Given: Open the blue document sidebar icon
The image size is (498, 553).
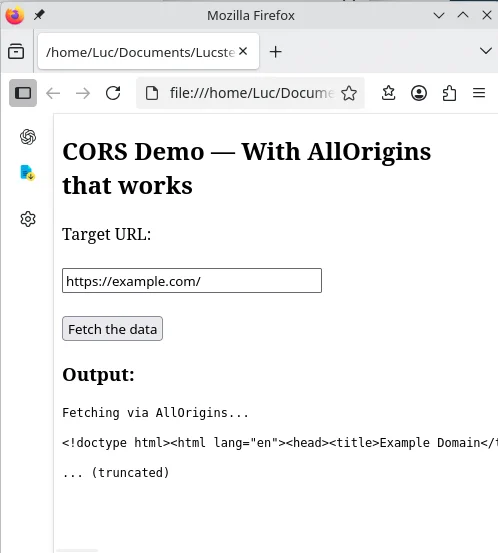Looking at the screenshot, I should pyautogui.click(x=28, y=173).
